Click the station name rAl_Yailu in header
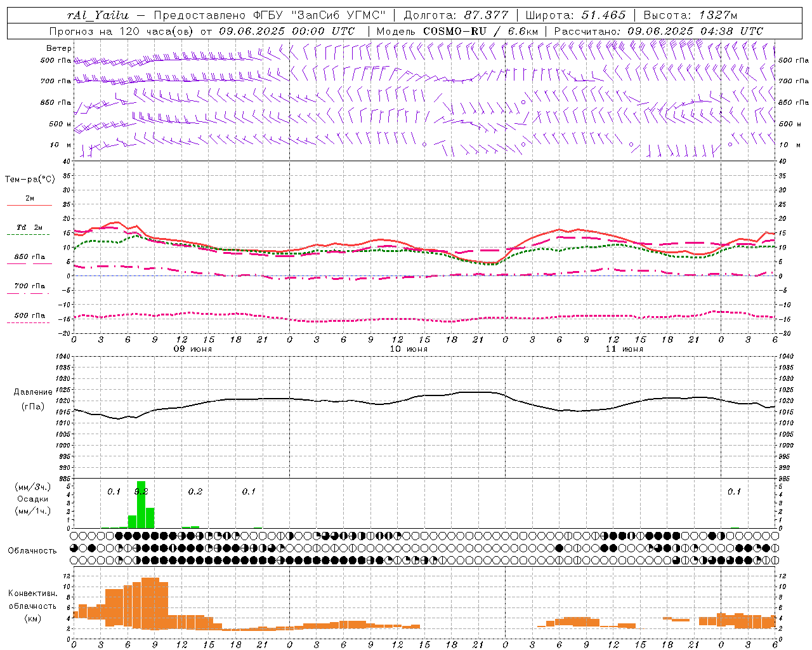Image resolution: width=812 pixels, height=650 pixels. (98, 16)
